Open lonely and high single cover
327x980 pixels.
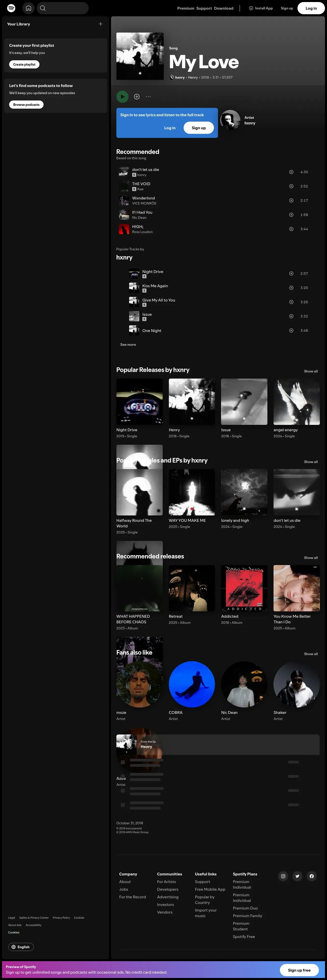pyautogui.click(x=244, y=492)
